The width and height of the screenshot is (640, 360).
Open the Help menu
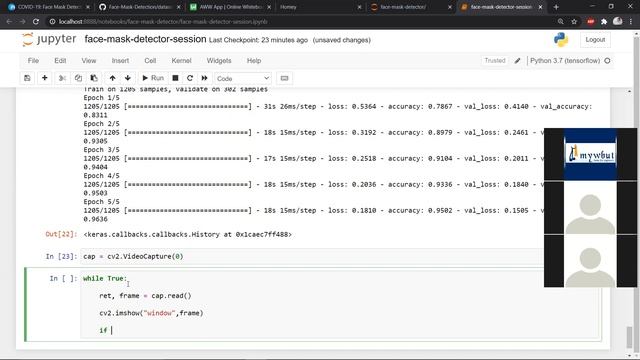[253, 60]
